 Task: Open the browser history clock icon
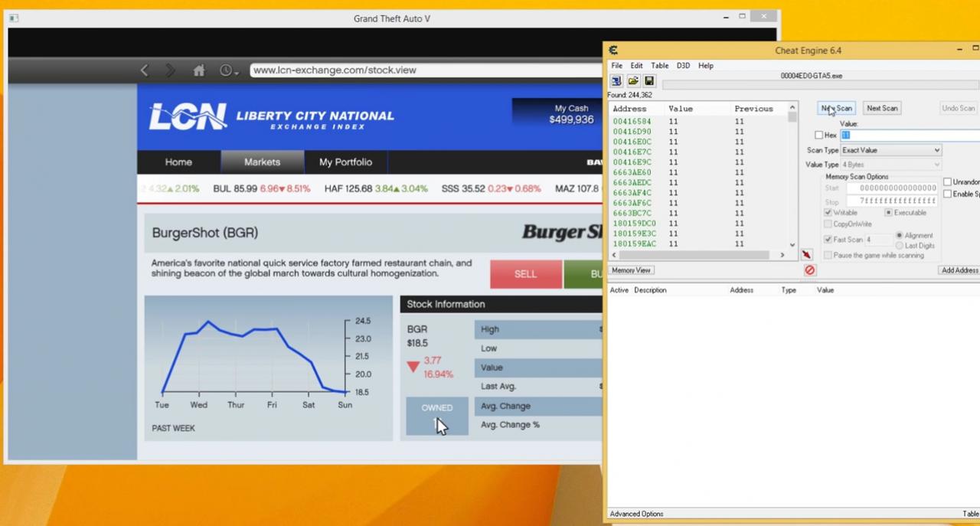tap(229, 70)
